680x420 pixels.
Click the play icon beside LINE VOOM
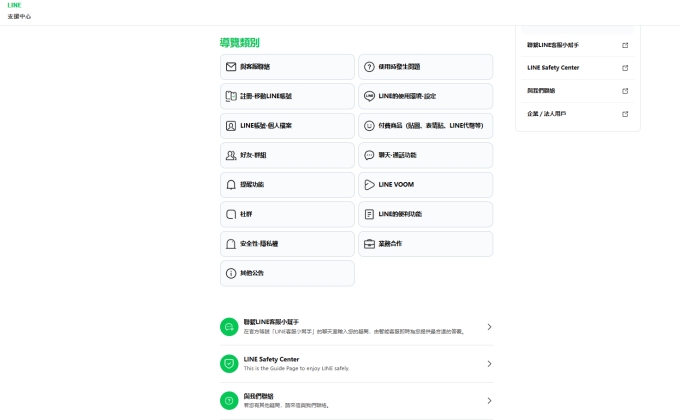pos(369,185)
